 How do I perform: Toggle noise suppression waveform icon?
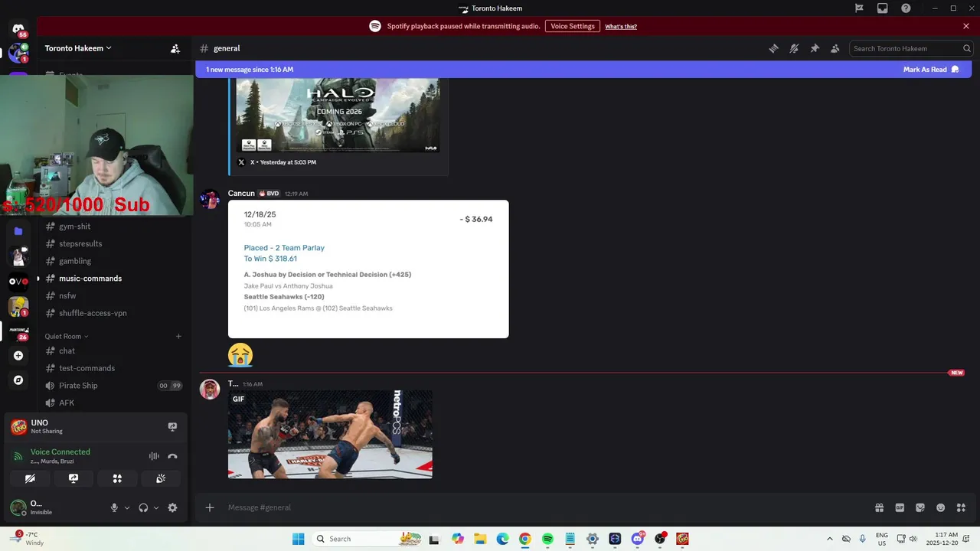154,456
